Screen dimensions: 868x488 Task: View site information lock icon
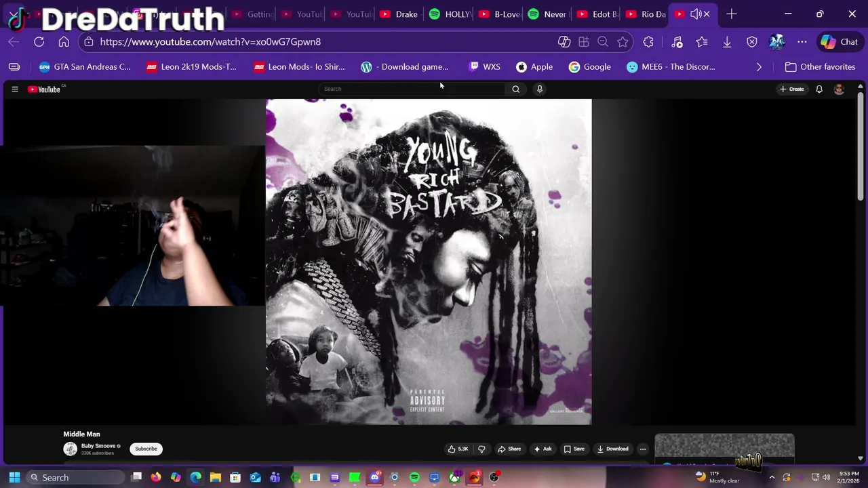click(x=88, y=42)
